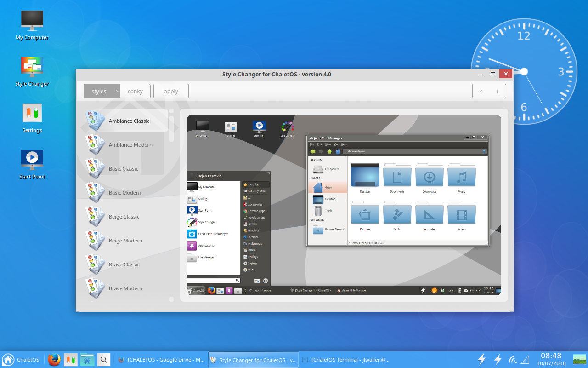Select the Brave Modern style
The height and width of the screenshot is (368, 588).
pyautogui.click(x=126, y=288)
